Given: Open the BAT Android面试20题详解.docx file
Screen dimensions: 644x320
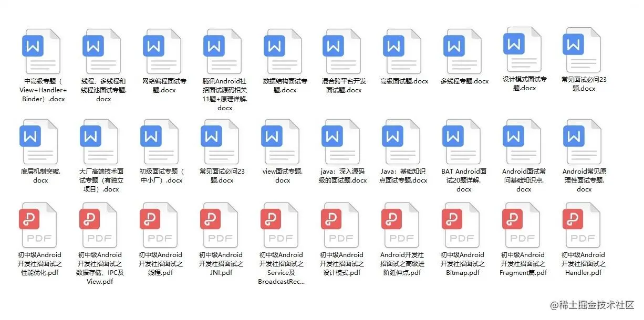Looking at the screenshot, I should 463,142.
